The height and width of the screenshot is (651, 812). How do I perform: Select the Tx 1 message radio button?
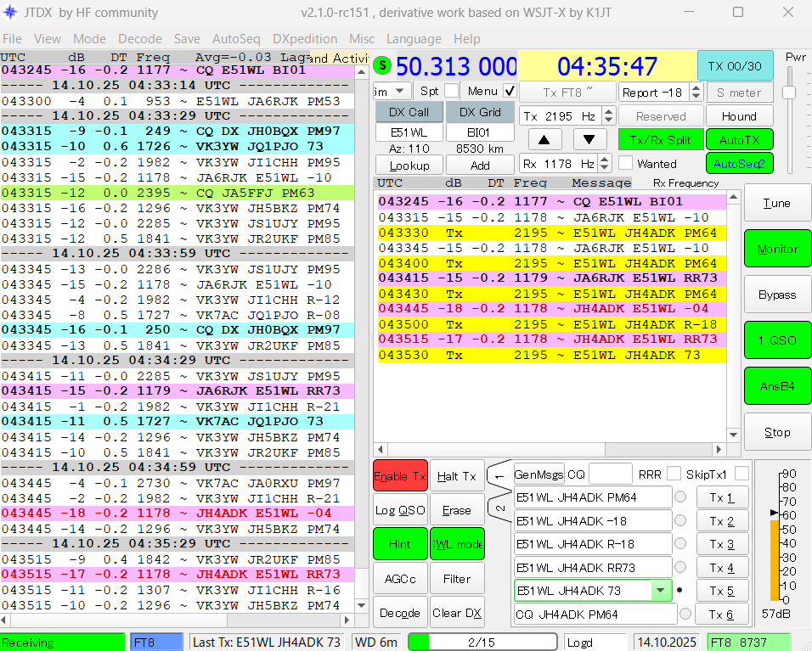click(679, 497)
